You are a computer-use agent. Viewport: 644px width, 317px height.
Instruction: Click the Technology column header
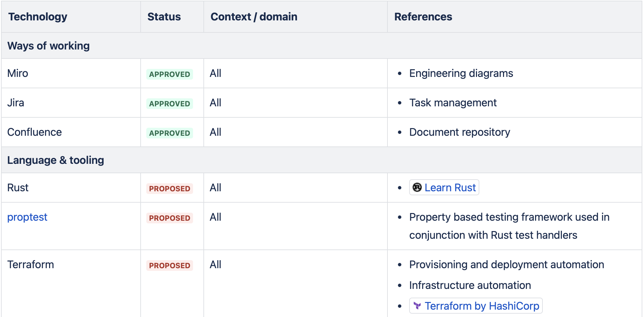click(x=37, y=16)
